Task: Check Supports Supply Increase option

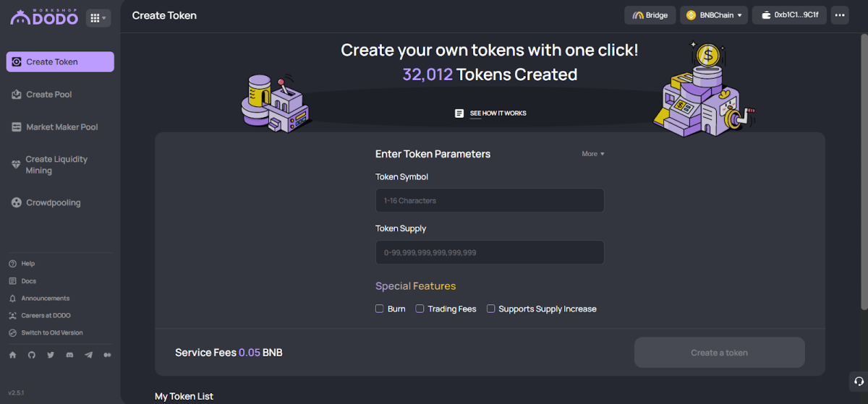Action: point(490,309)
